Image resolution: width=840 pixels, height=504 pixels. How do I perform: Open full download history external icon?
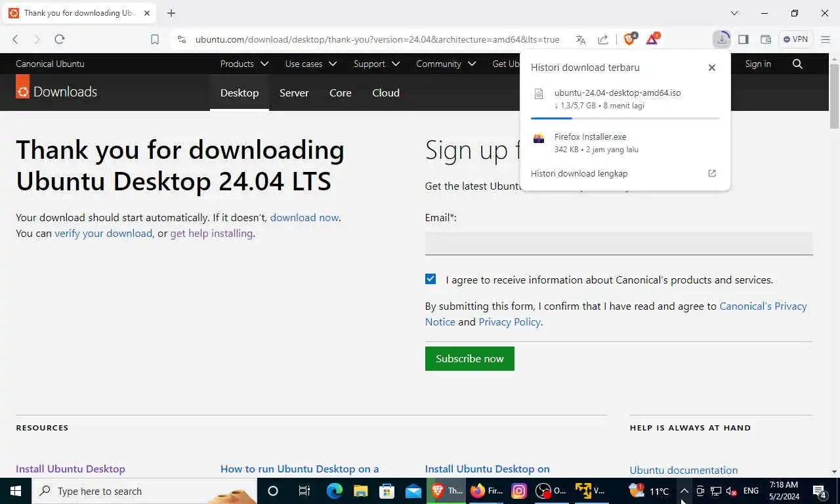(x=712, y=173)
